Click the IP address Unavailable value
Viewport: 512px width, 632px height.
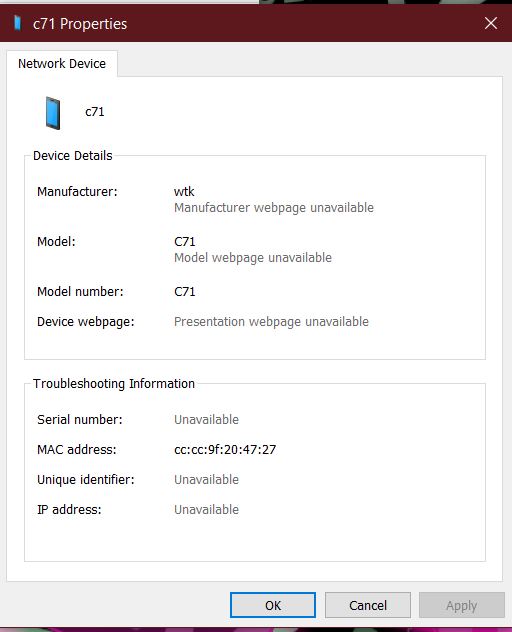point(206,509)
